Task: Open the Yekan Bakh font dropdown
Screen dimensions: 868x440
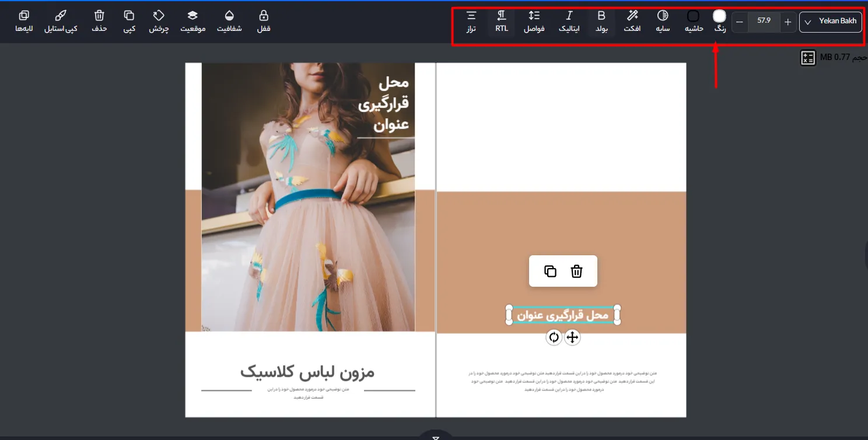Action: click(831, 22)
